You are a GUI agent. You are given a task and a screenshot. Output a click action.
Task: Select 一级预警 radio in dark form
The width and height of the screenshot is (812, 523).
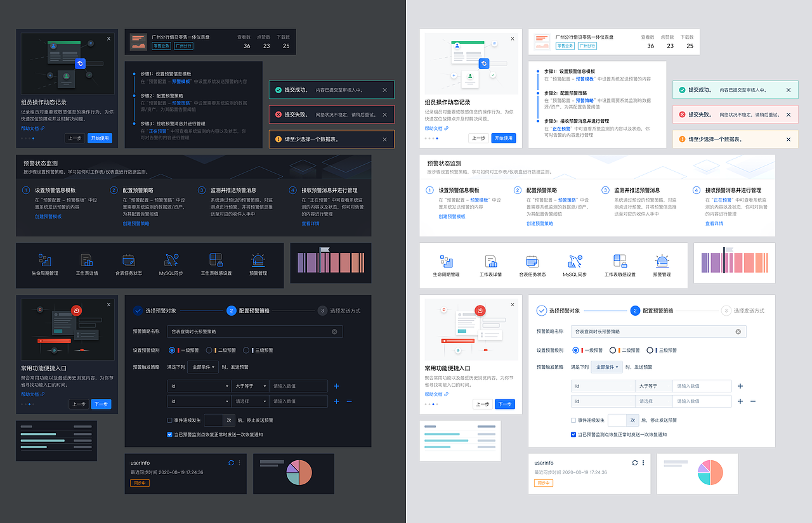point(172,350)
